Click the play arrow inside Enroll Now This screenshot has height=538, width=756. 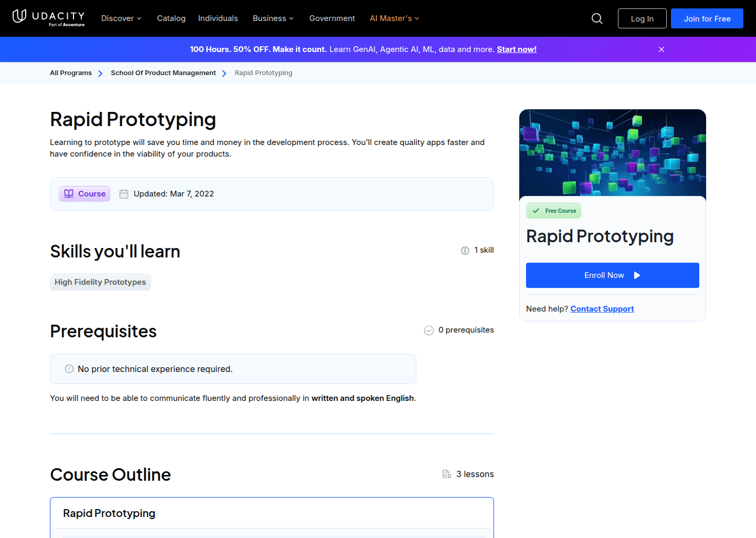[636, 275]
